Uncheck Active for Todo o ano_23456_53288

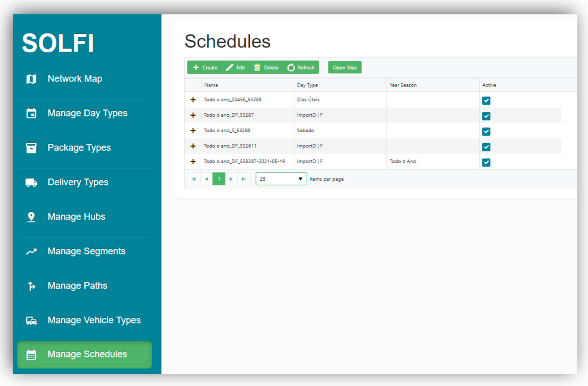(486, 101)
